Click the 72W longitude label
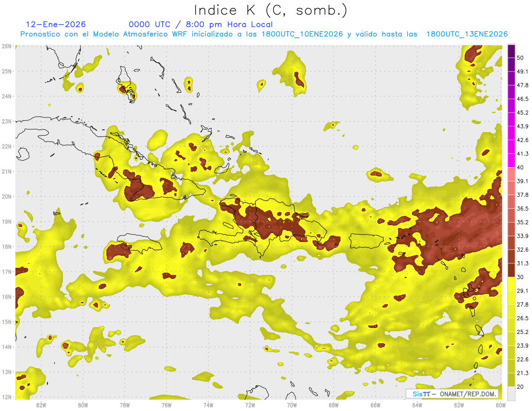This screenshot has width=532, height=411. (x=250, y=405)
